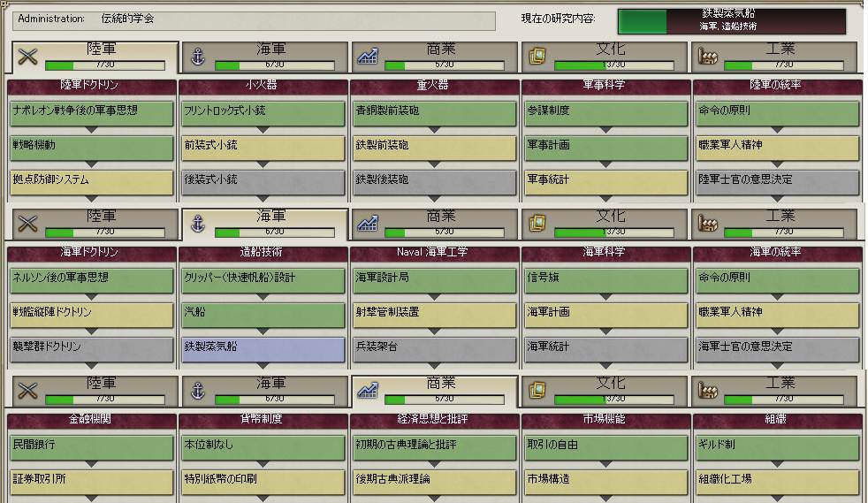Click chart icon above 重火器 column
Viewport: 868px width, 503px height.
[x=369, y=57]
